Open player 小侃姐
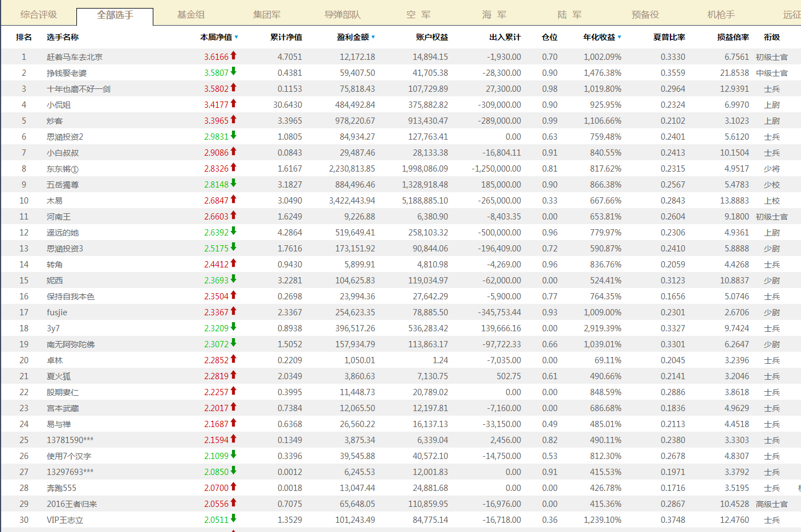The width and height of the screenshot is (801, 532). pyautogui.click(x=59, y=105)
